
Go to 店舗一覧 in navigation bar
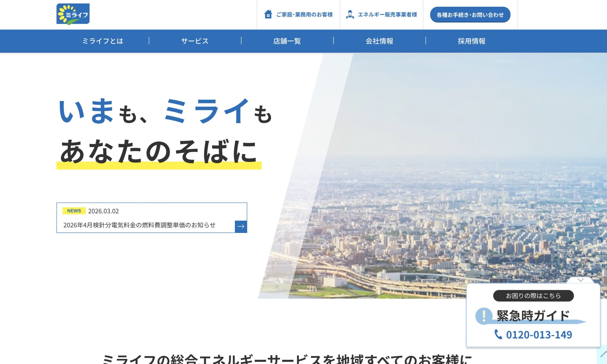[287, 41]
